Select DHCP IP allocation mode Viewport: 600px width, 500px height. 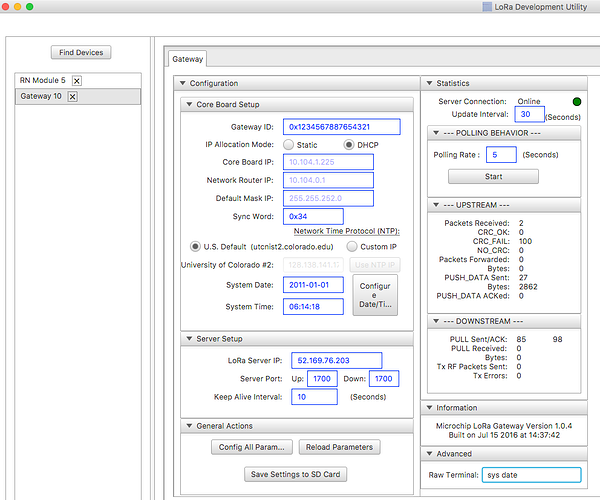(349, 145)
